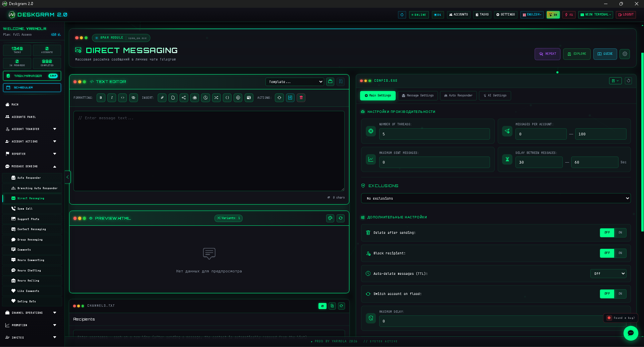Insert randomized variants via shuffle icon
Viewport: 644px width, 347px height.
pyautogui.click(x=216, y=98)
